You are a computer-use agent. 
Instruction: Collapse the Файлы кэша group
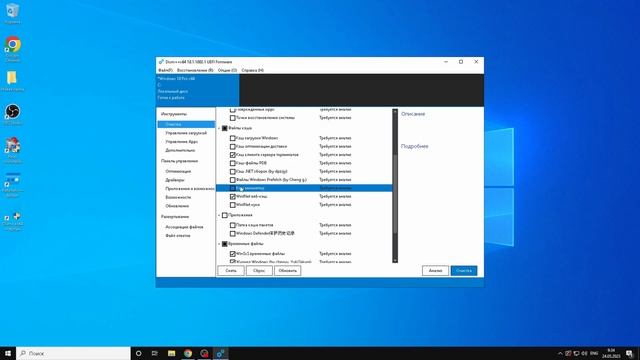click(219, 128)
